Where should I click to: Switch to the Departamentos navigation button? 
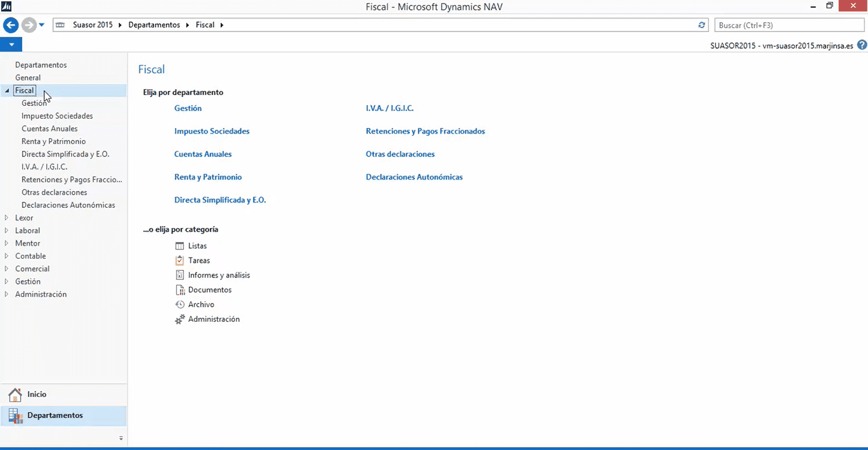[x=63, y=416]
